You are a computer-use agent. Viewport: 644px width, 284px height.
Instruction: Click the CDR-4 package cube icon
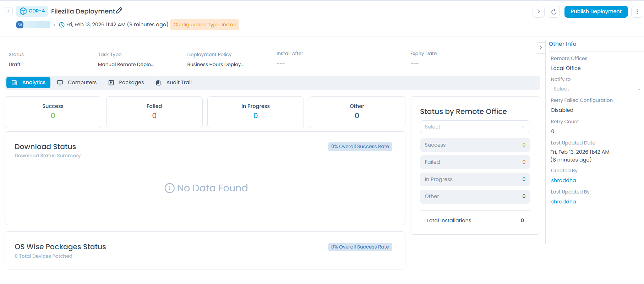[23, 11]
